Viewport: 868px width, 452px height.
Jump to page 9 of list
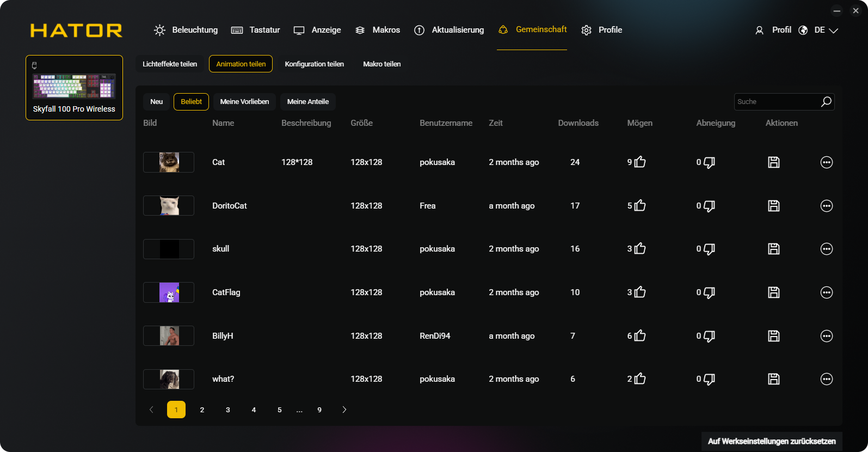(x=319, y=410)
